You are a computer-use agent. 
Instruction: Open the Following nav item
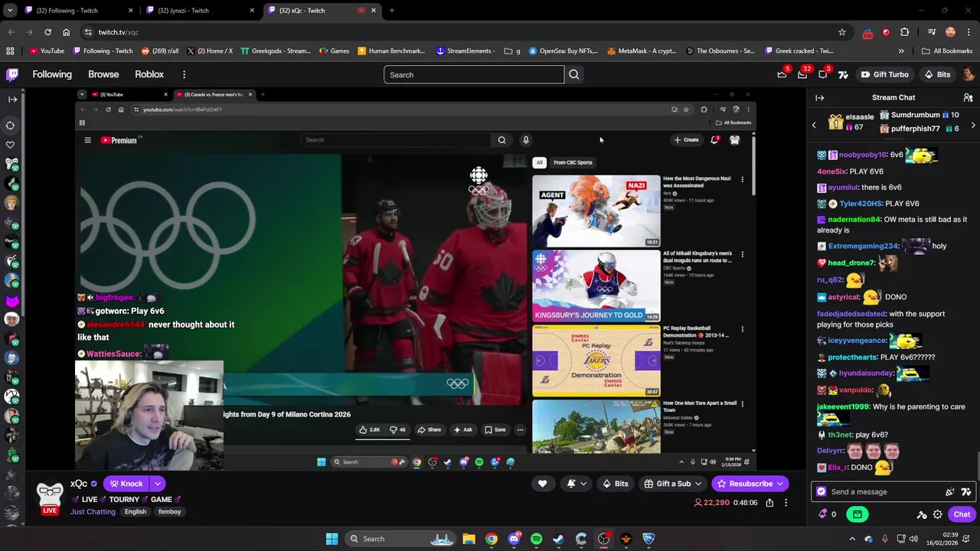pyautogui.click(x=52, y=74)
